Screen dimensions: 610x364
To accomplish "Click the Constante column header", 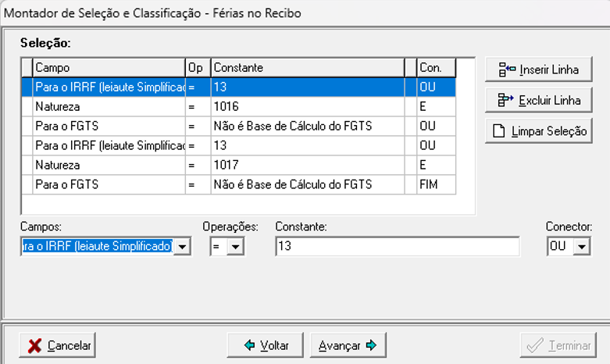I will pyautogui.click(x=306, y=68).
